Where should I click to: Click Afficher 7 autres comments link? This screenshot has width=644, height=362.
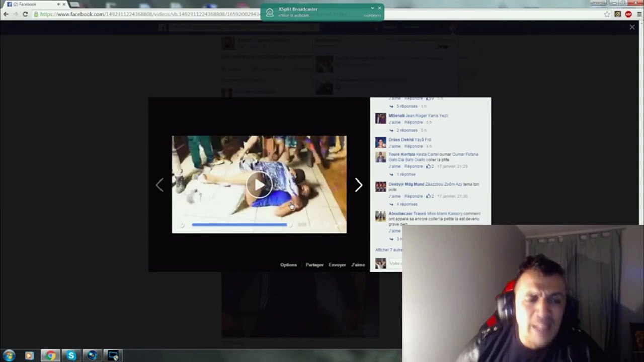tap(389, 250)
